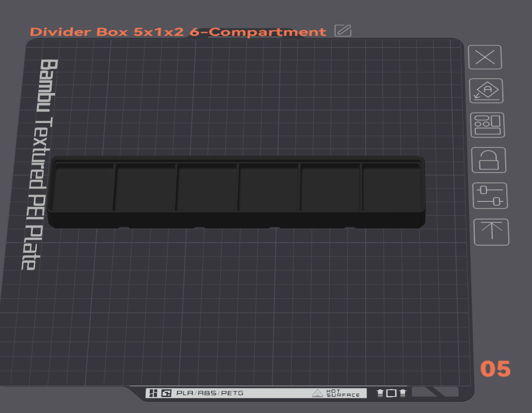The width and height of the screenshot is (532, 413).
Task: Open plate settings sliders icon
Action: 490,196
